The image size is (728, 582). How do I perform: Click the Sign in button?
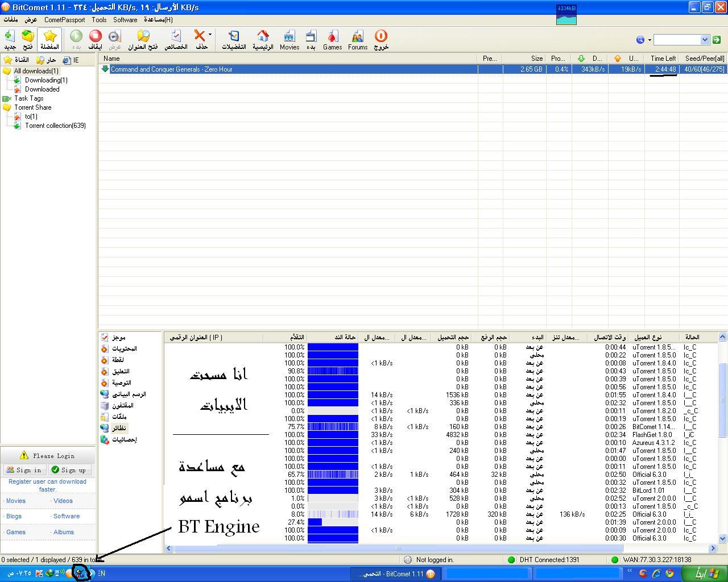point(24,470)
